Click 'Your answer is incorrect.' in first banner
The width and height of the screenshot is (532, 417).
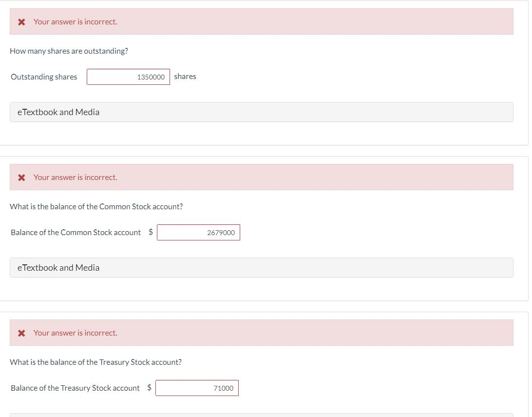[x=76, y=22]
